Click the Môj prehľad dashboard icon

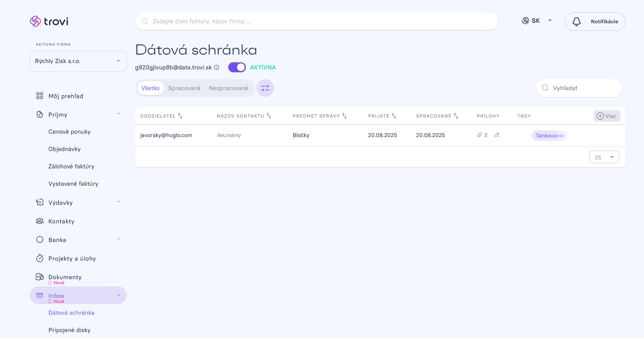point(40,96)
